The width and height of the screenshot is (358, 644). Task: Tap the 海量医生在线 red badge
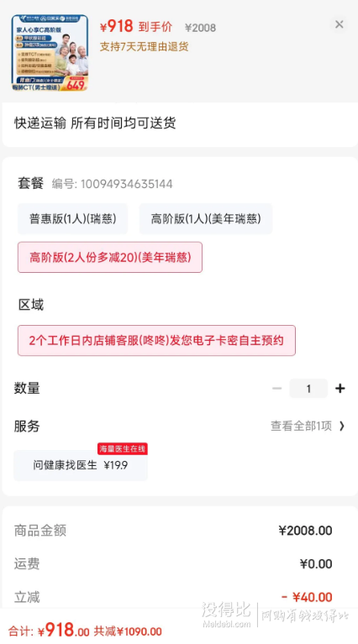click(123, 449)
